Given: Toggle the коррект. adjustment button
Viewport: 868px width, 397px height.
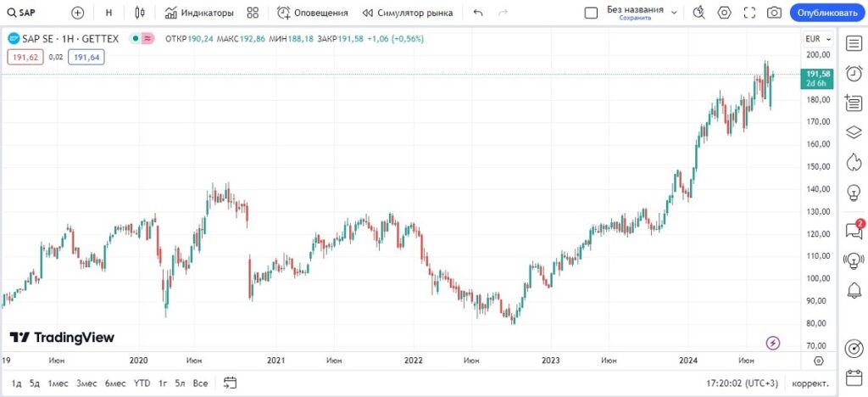Looking at the screenshot, I should point(810,383).
